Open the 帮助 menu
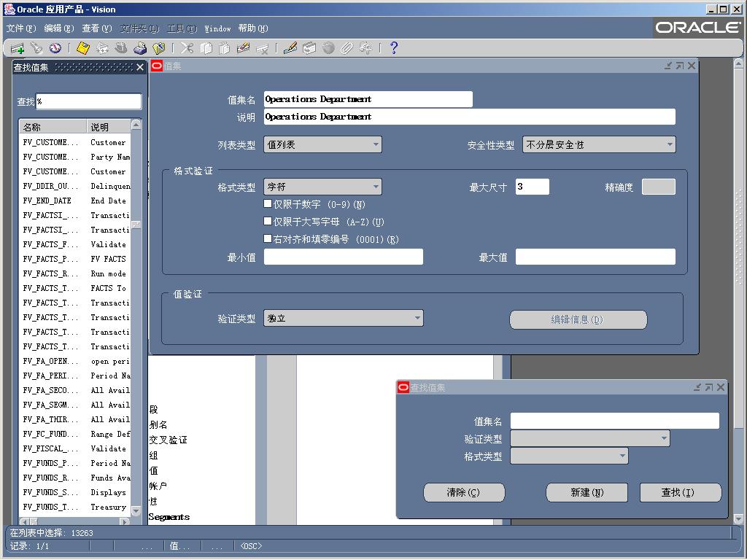Viewport: 747px width, 560px height. [x=253, y=28]
